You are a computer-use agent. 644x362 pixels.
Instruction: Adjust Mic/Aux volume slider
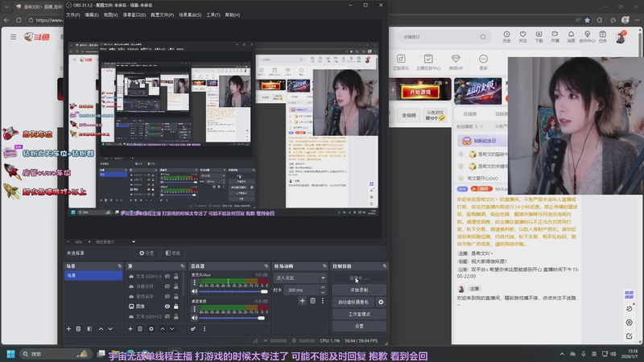click(233, 291)
